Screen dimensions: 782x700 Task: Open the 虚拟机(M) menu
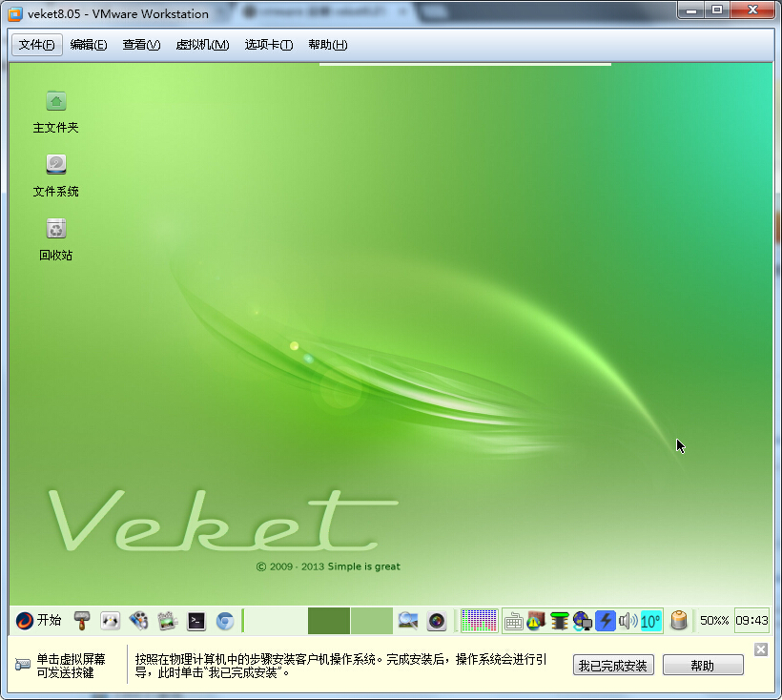coord(202,45)
